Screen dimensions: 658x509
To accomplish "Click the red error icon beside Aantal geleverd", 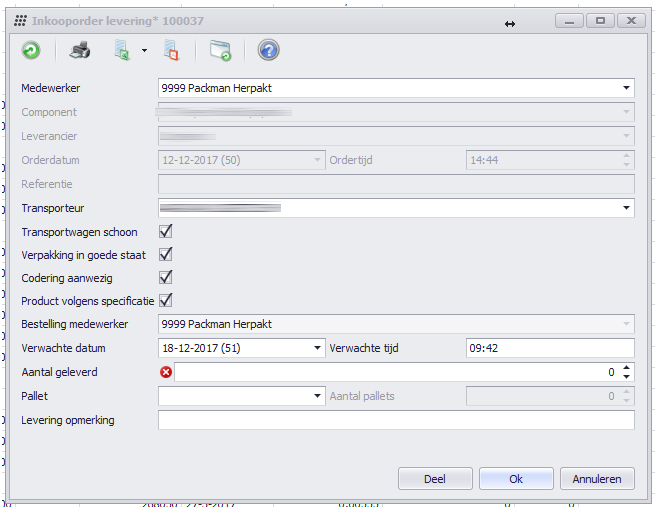I will pos(166,372).
